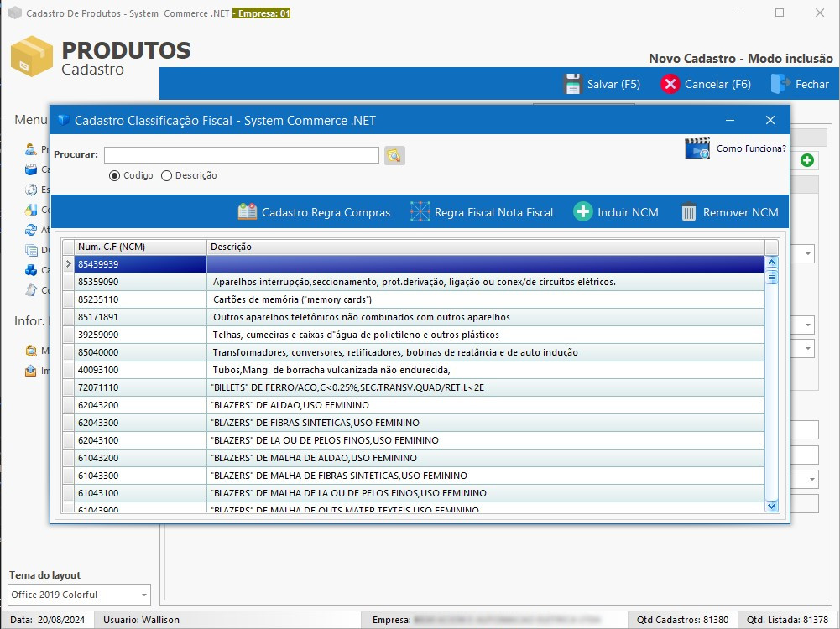840x629 pixels.
Task: Click the Salvar diskette icon
Action: click(573, 84)
